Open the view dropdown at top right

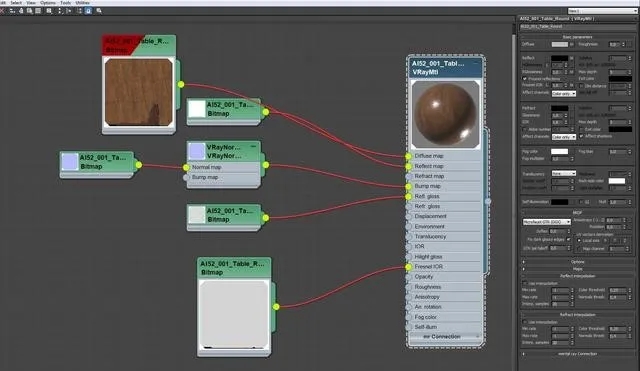click(602, 11)
